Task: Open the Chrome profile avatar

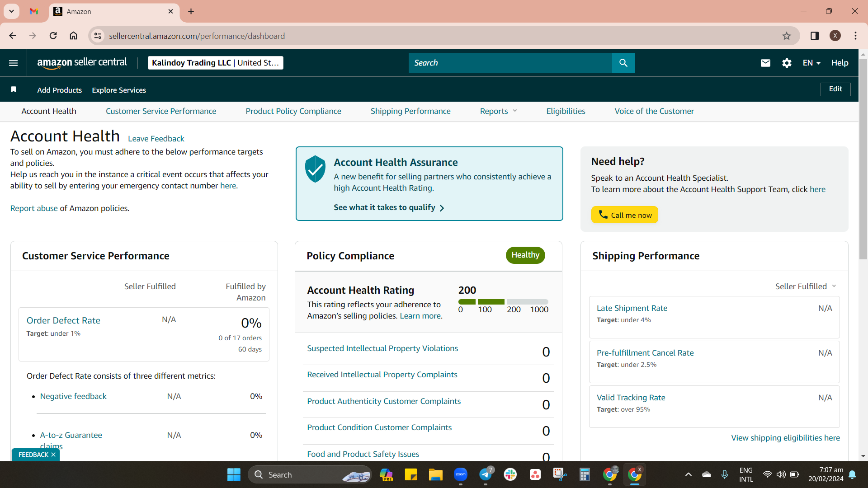Action: (x=835, y=36)
